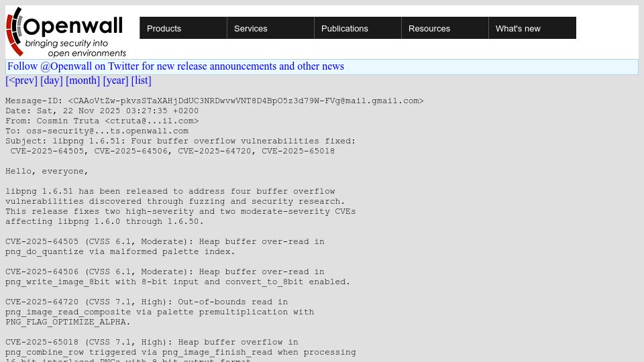Screen dimensions: 644x362
Task: Click the Message-ID header line
Action: [x=215, y=101]
